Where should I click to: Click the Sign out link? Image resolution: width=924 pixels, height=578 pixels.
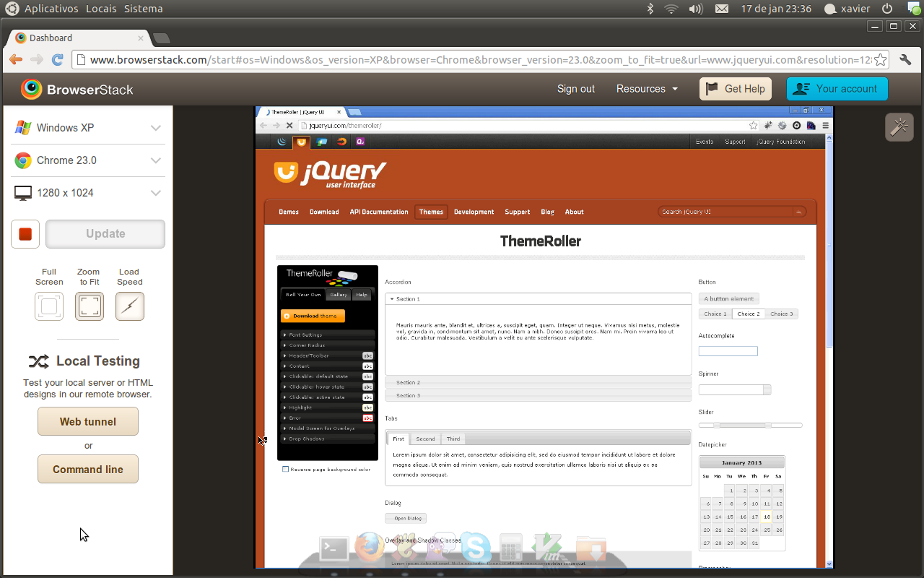click(x=576, y=89)
